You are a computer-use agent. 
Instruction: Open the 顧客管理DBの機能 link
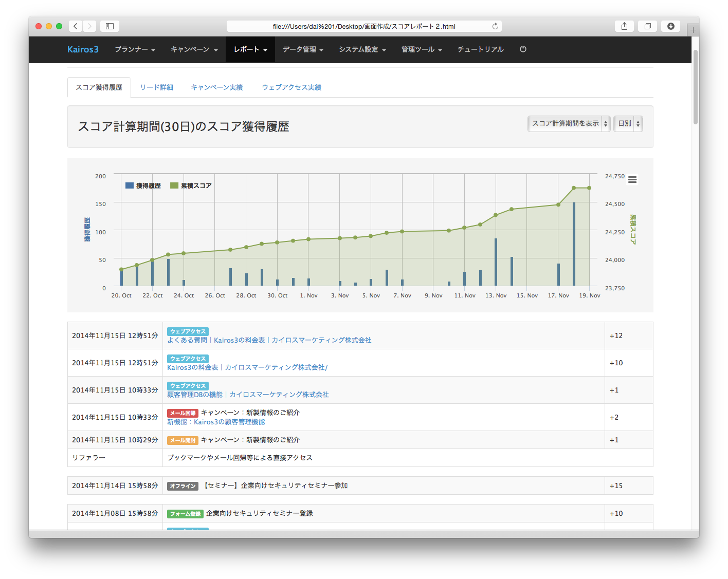click(248, 395)
